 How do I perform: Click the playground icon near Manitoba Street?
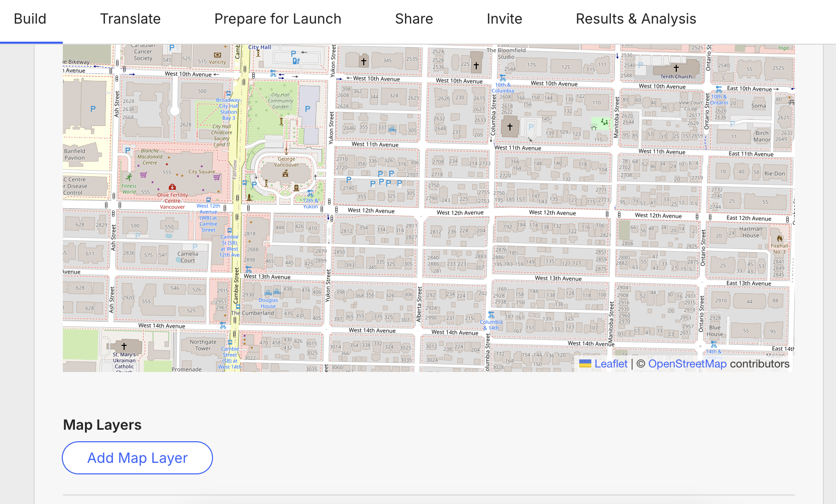[x=604, y=122]
